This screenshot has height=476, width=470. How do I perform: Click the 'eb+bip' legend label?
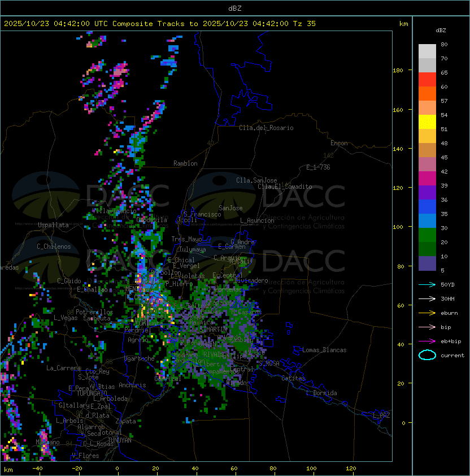click(451, 341)
